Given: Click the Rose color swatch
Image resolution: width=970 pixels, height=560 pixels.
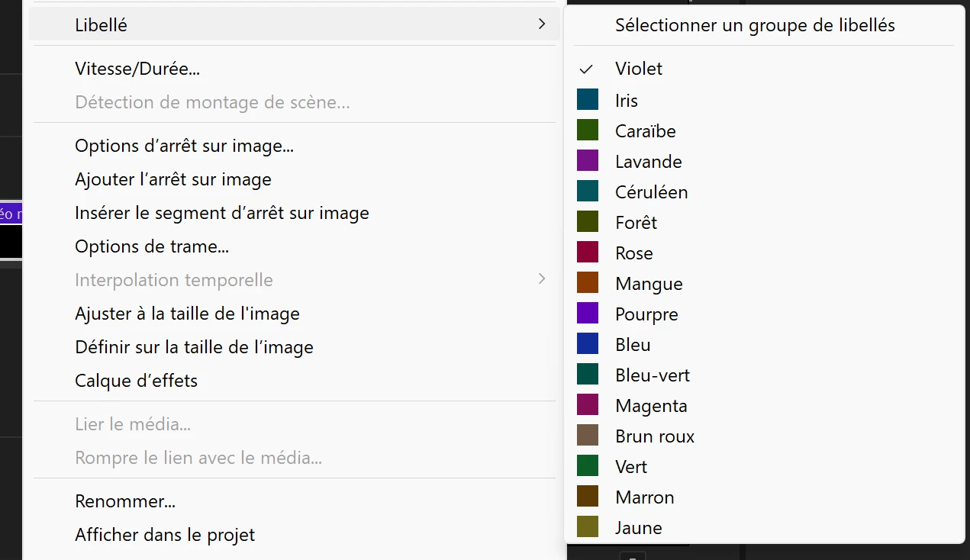Looking at the screenshot, I should coord(588,253).
